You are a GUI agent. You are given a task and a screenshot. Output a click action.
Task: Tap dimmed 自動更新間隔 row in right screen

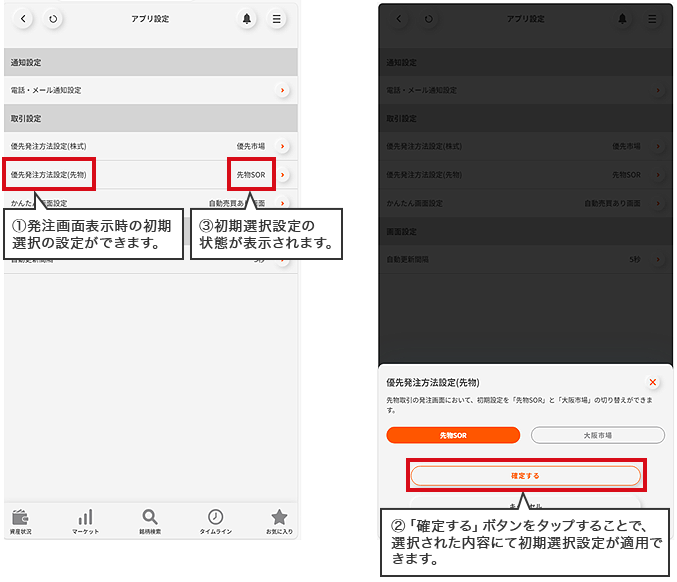click(525, 259)
